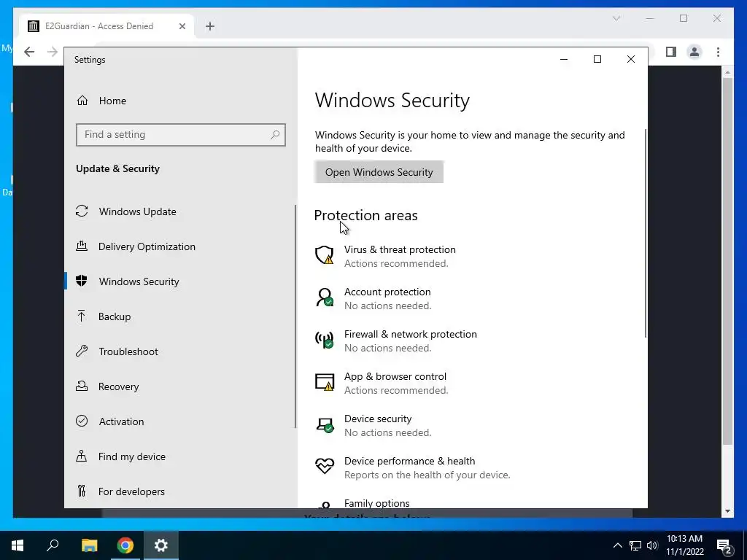Image resolution: width=747 pixels, height=560 pixels.
Task: Open the notification center icon
Action: pos(724,546)
